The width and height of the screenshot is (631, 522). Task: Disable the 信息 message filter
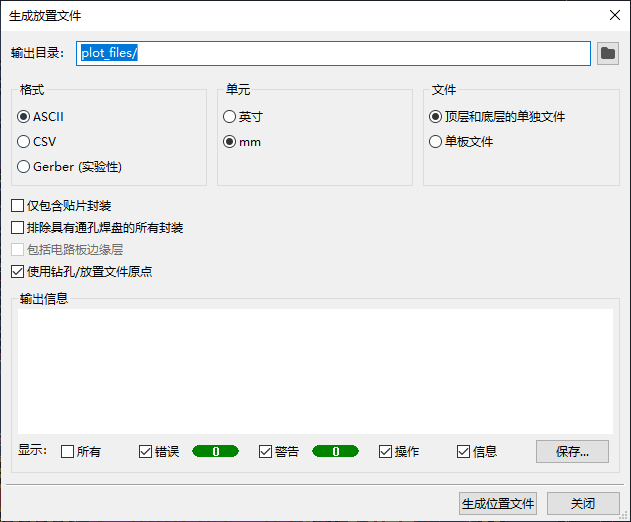coord(464,451)
